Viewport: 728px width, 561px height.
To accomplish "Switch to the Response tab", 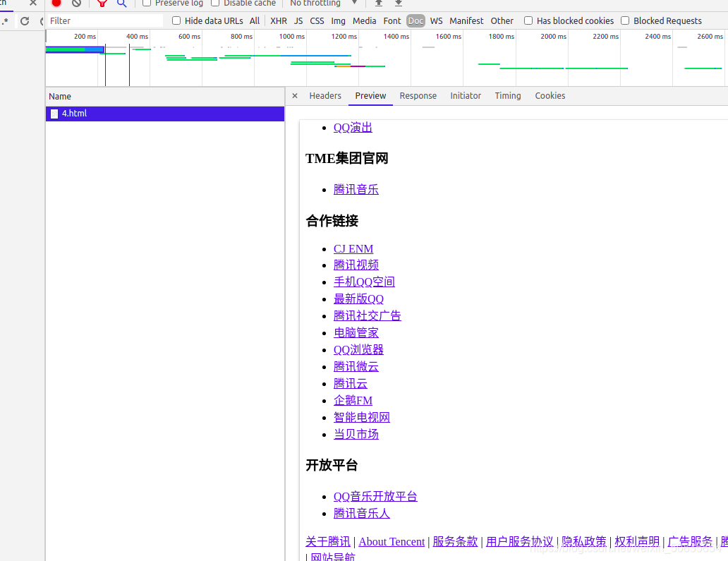I will click(x=418, y=96).
